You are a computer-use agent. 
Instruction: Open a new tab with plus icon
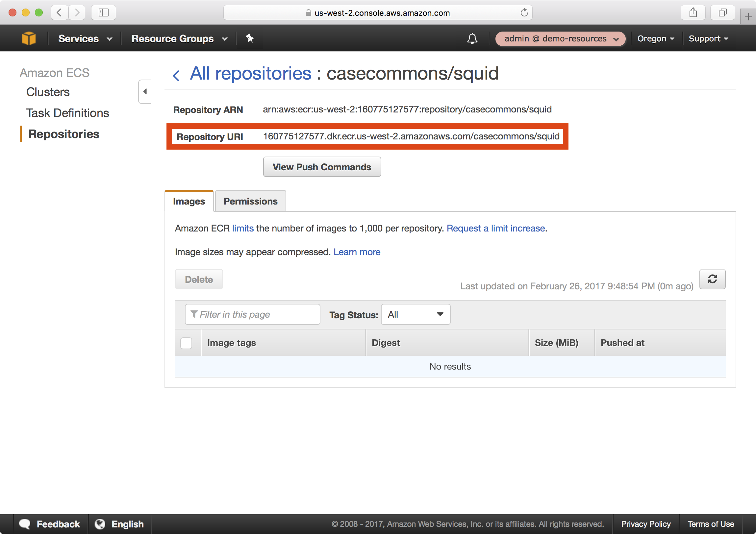click(748, 17)
